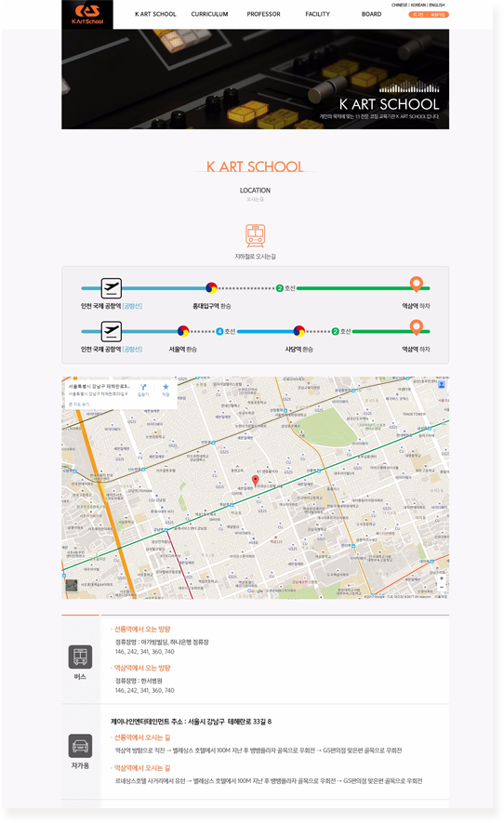Open the FACILITY menu
Image resolution: width=504 pixels, height=823 pixels.
318,14
